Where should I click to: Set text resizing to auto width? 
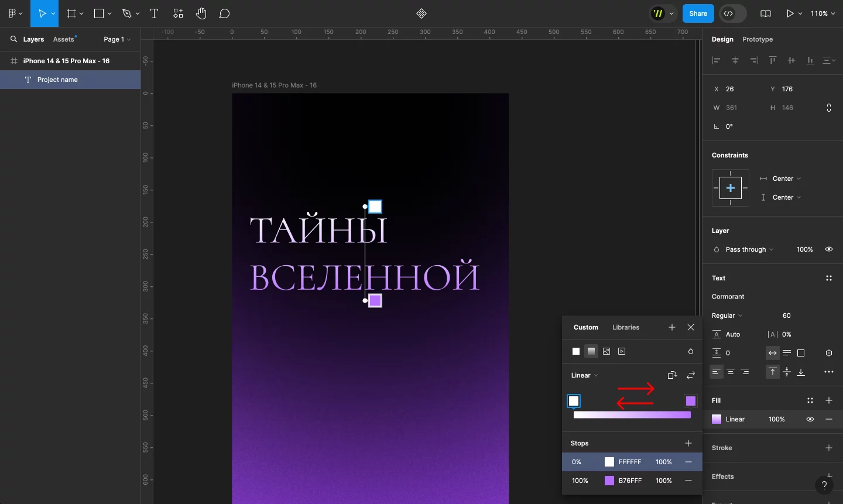pos(773,353)
